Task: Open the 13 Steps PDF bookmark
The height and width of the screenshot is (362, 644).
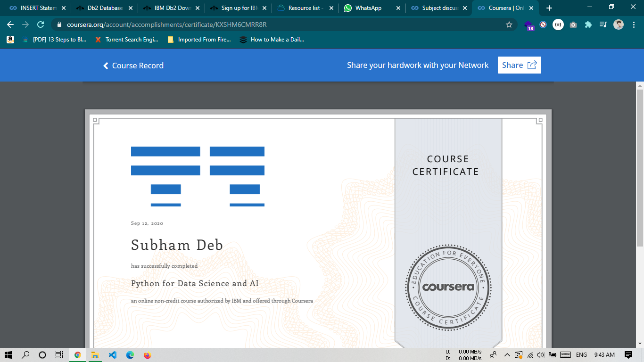Action: tap(55, 40)
